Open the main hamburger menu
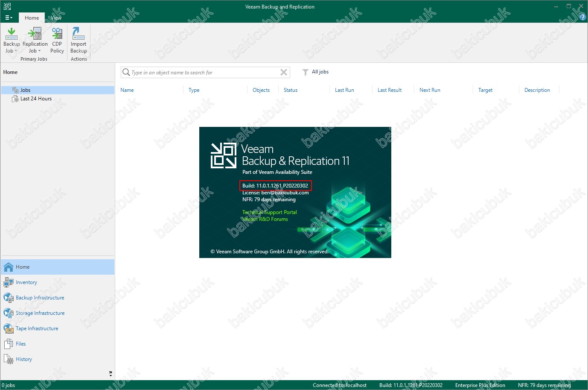 (9, 18)
